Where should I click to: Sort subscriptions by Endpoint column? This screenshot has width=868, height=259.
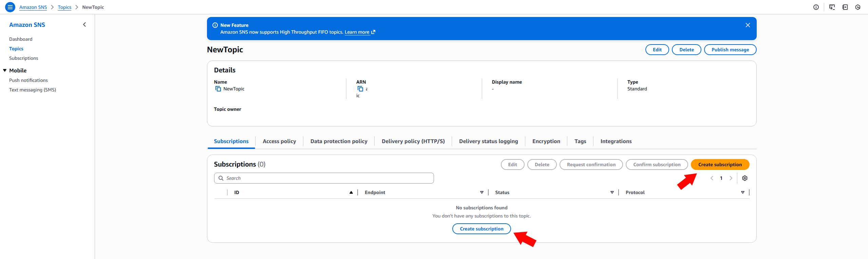[x=482, y=192]
